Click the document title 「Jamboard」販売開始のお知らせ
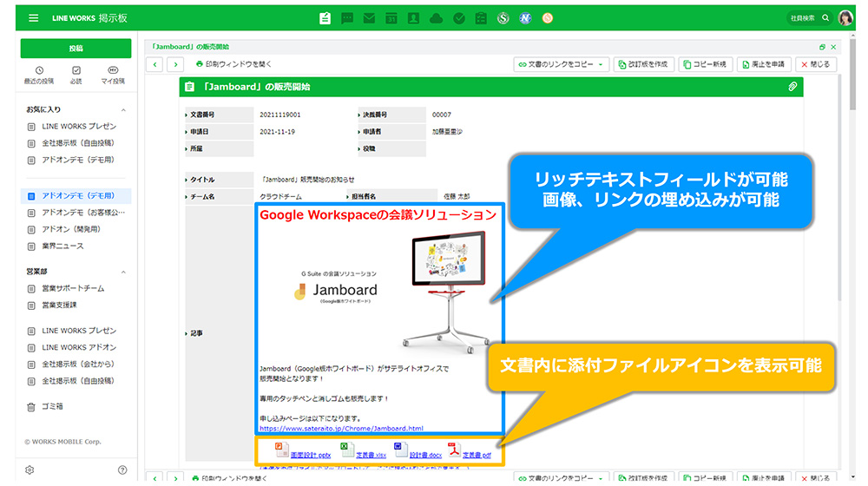 pyautogui.click(x=308, y=180)
